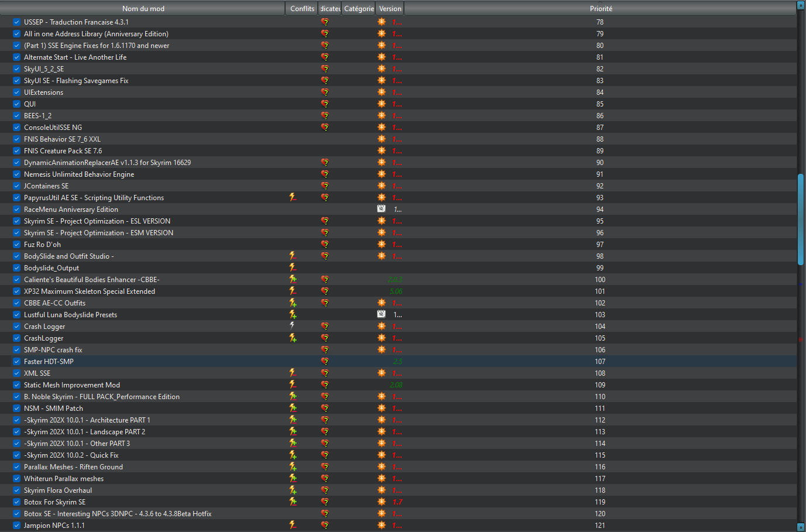Click the flag indicator icon for SkyUI_5_2_SE

coord(325,68)
